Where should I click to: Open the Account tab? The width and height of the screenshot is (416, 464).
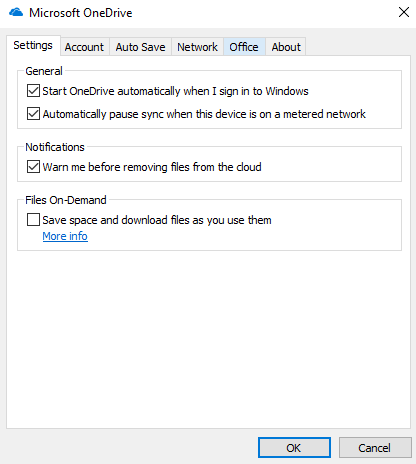tap(84, 47)
